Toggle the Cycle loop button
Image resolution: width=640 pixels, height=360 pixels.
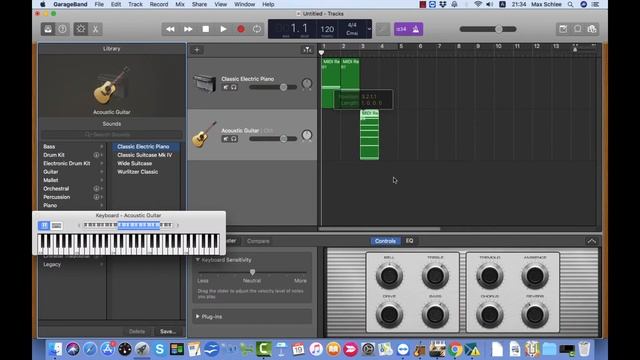coord(257,29)
